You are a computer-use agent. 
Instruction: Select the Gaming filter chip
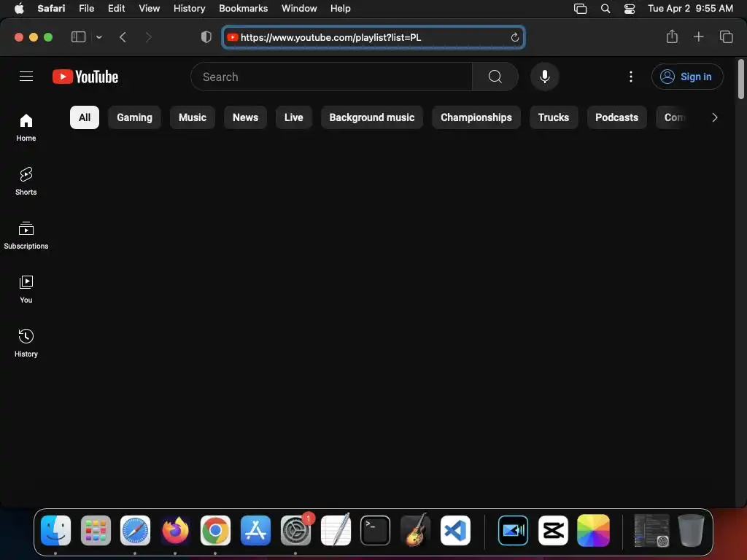click(134, 117)
